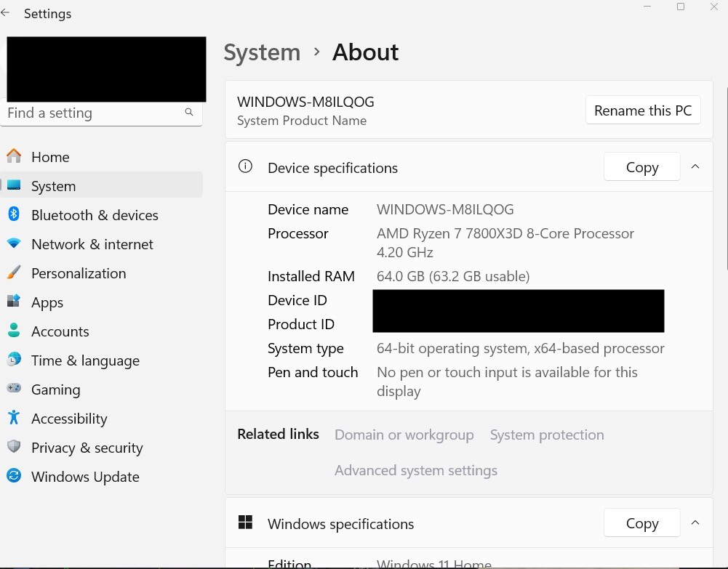Click System in the breadcrumb
Viewport: 728px width, 569px height.
[x=262, y=52]
